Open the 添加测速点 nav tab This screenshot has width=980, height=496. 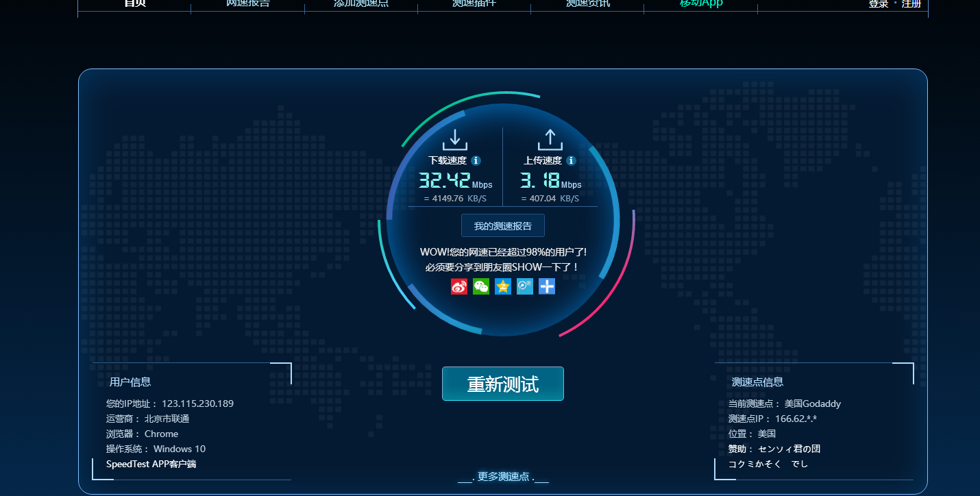[x=361, y=4]
